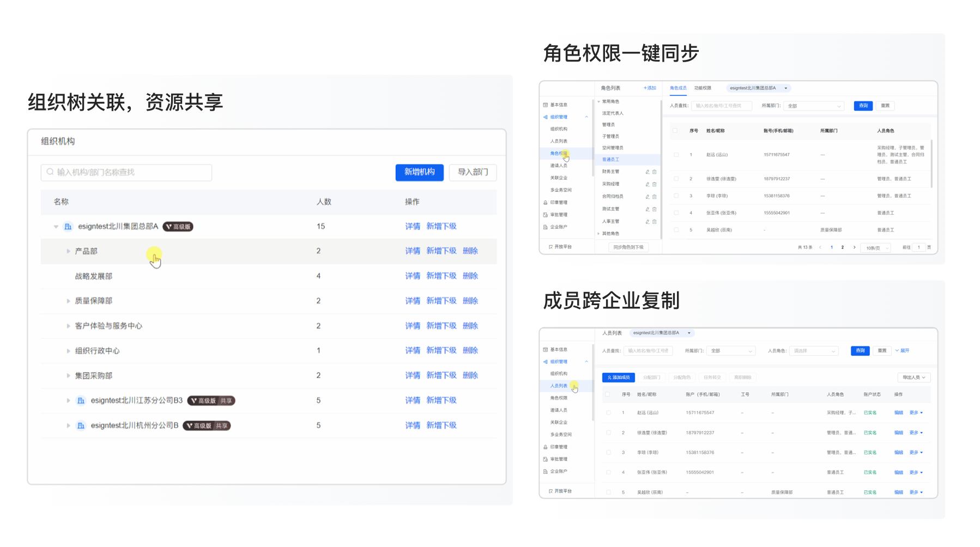Click the 同步角色到下级 button
This screenshot has width=980, height=547.
628,247
